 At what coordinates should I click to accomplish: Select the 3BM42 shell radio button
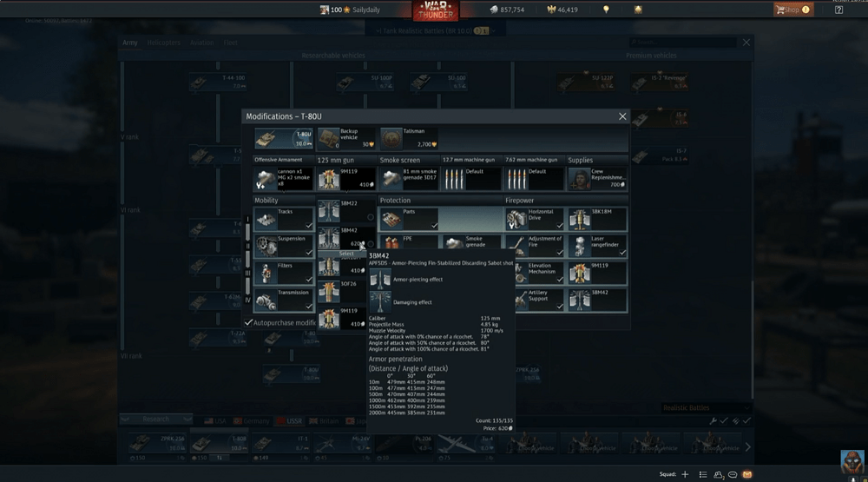[371, 244]
